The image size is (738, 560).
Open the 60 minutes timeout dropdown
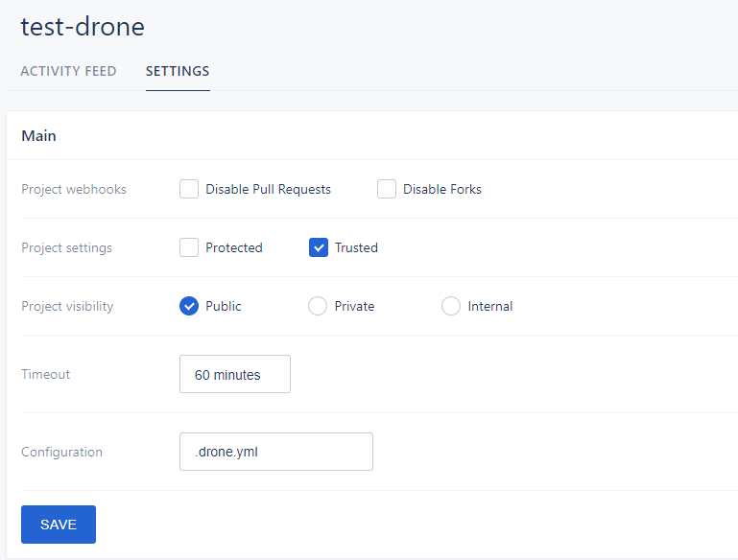235,374
